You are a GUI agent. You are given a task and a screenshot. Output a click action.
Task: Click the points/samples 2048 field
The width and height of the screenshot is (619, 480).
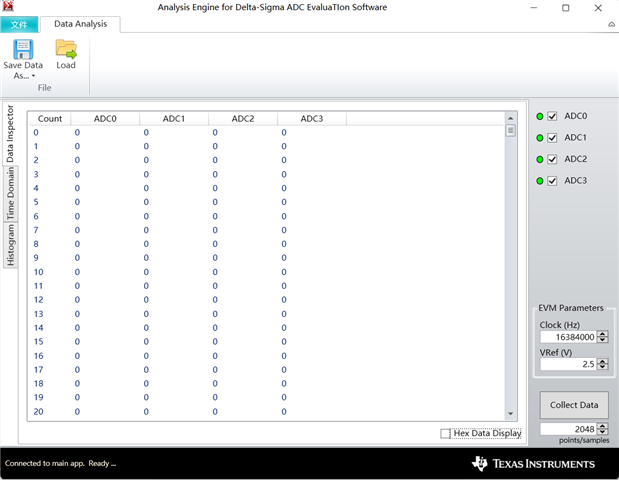[x=569, y=429]
